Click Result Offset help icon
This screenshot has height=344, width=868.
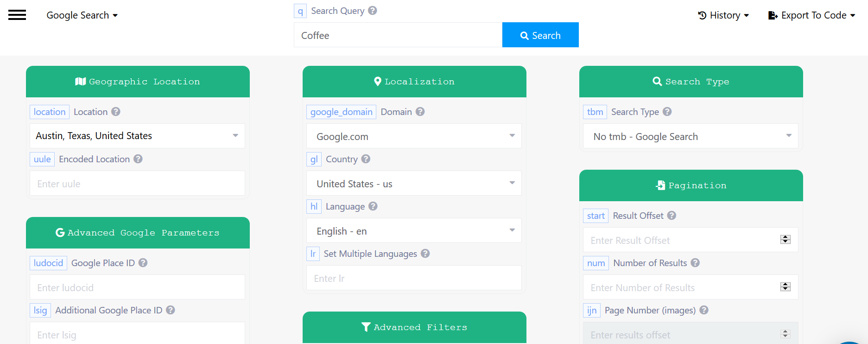point(672,216)
